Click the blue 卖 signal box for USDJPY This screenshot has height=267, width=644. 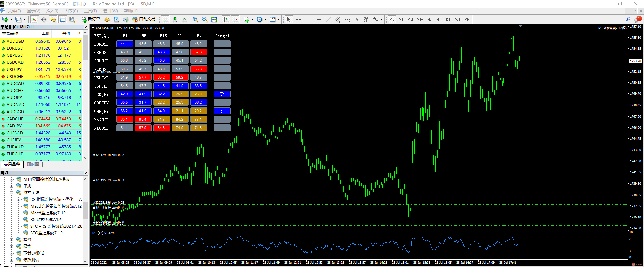pos(222,94)
